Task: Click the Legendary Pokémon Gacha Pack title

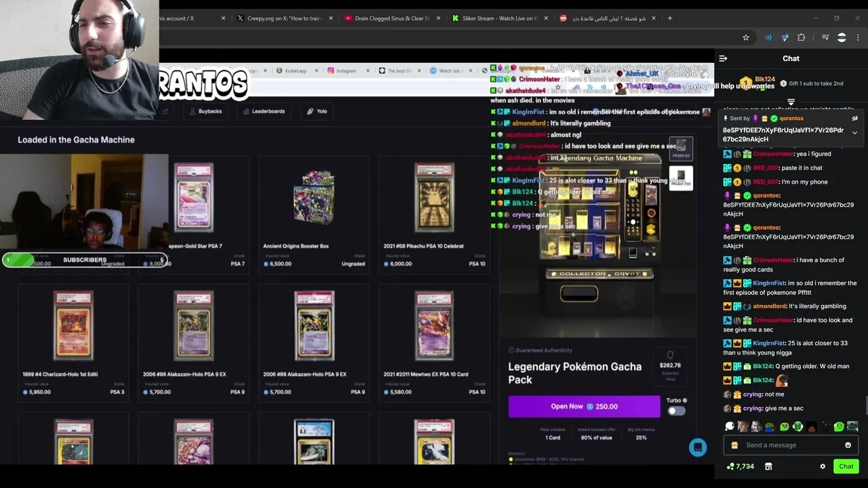Action: (x=575, y=373)
